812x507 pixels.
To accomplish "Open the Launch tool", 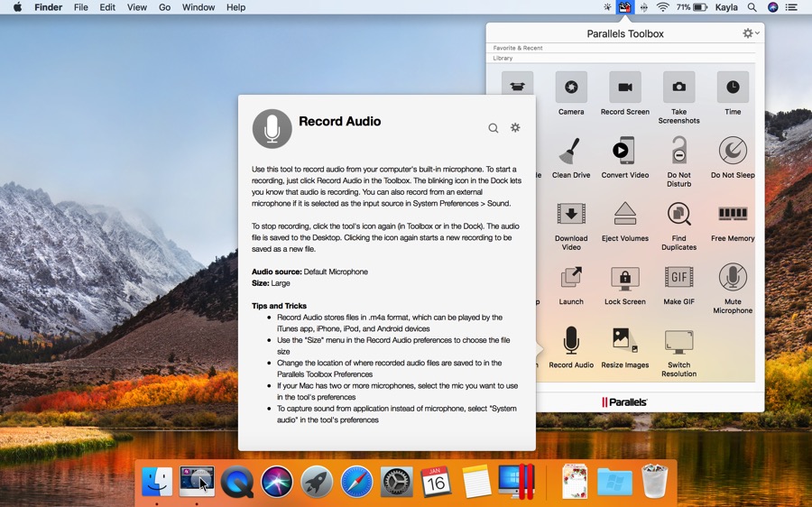I will pos(571,284).
